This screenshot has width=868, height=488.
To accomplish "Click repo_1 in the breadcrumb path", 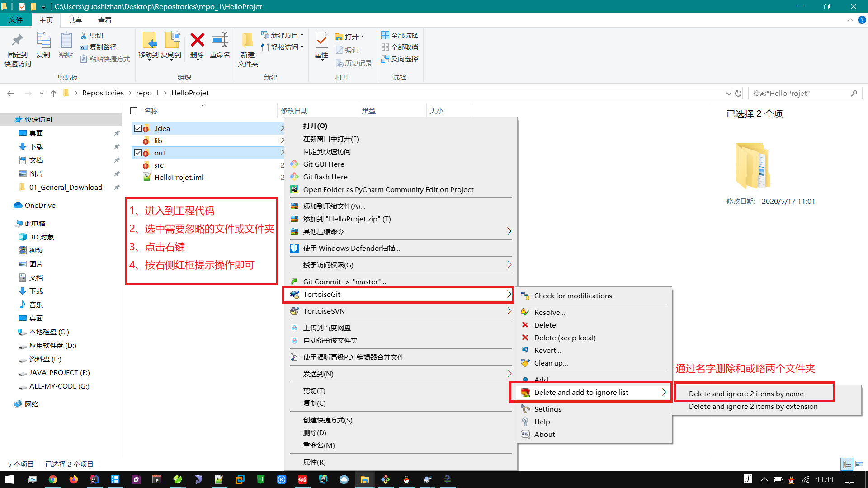I will click(147, 93).
